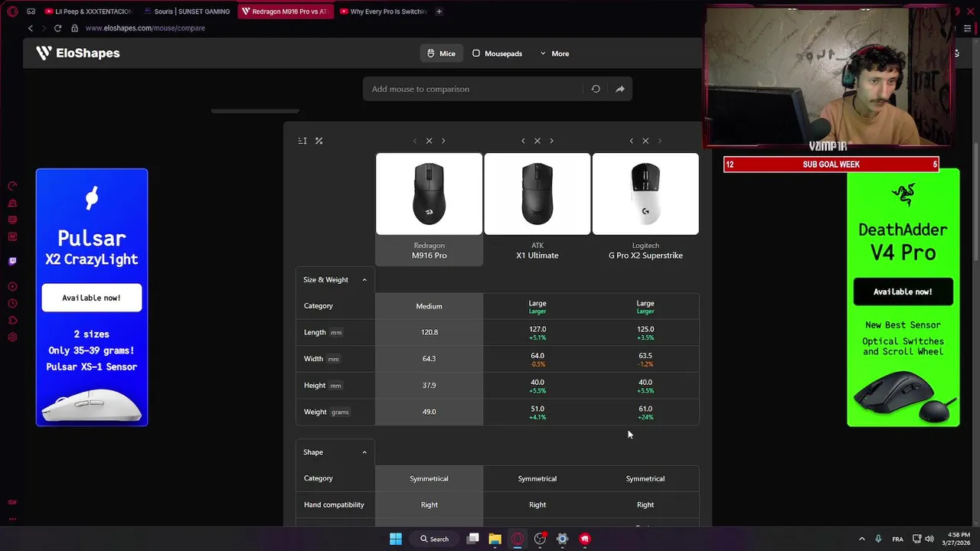This screenshot has height=551, width=980.
Task: Open the history clock icon in sidebar
Action: 12,304
